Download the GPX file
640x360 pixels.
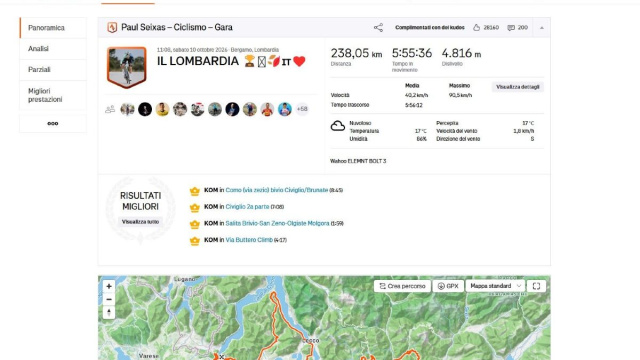coord(448,286)
